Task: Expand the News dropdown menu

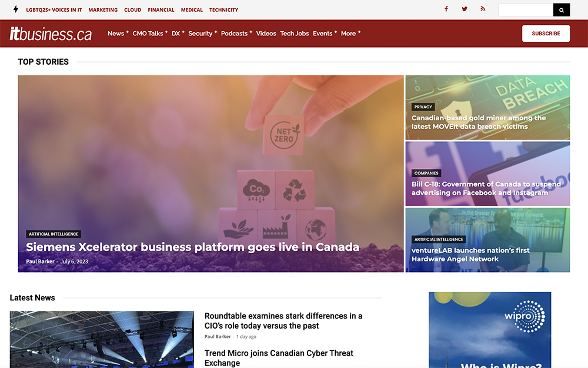Action: coord(118,34)
